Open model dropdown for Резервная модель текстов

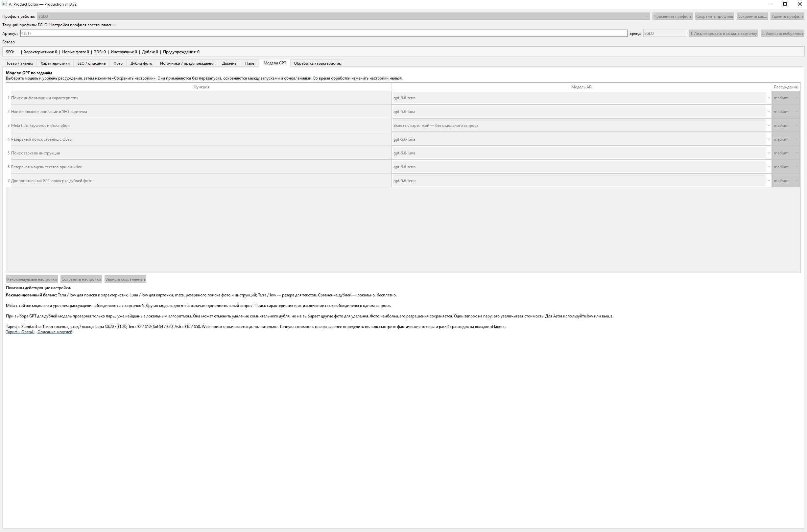pos(582,167)
